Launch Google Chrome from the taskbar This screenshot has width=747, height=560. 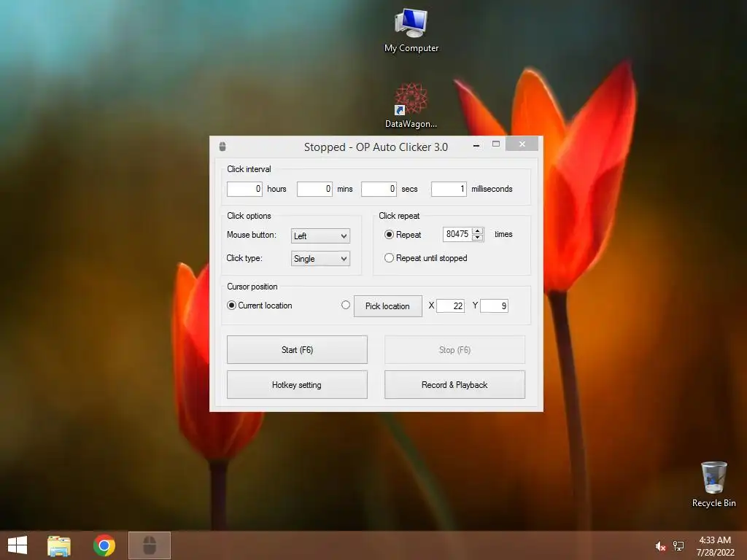click(x=104, y=545)
